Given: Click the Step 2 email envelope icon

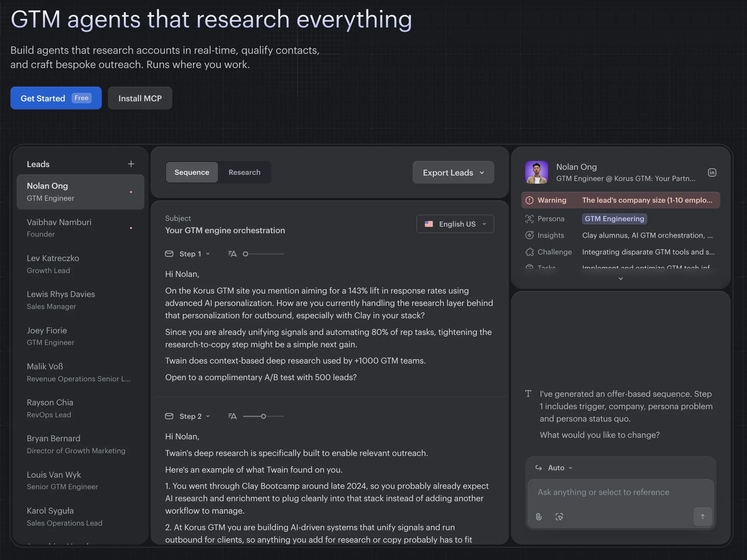Looking at the screenshot, I should pos(169,416).
